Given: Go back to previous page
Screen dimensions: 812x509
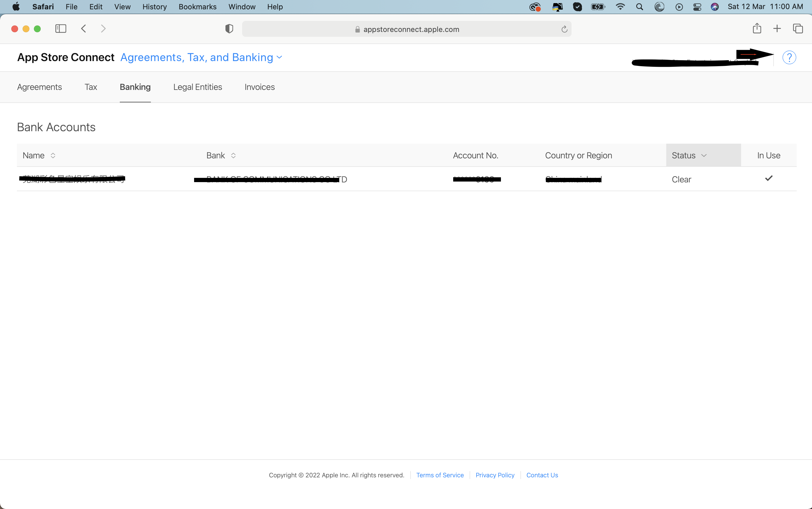Looking at the screenshot, I should 84,29.
